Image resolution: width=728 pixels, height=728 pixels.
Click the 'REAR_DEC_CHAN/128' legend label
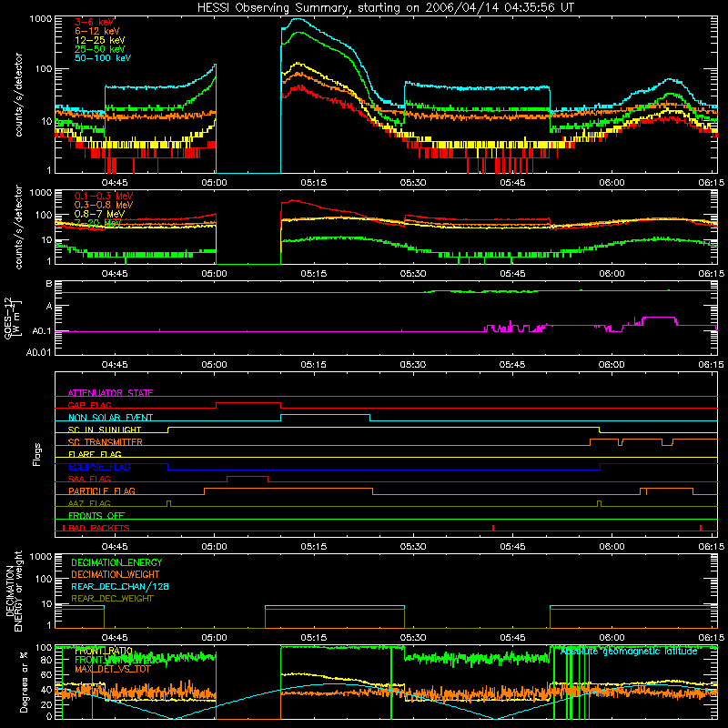point(120,586)
